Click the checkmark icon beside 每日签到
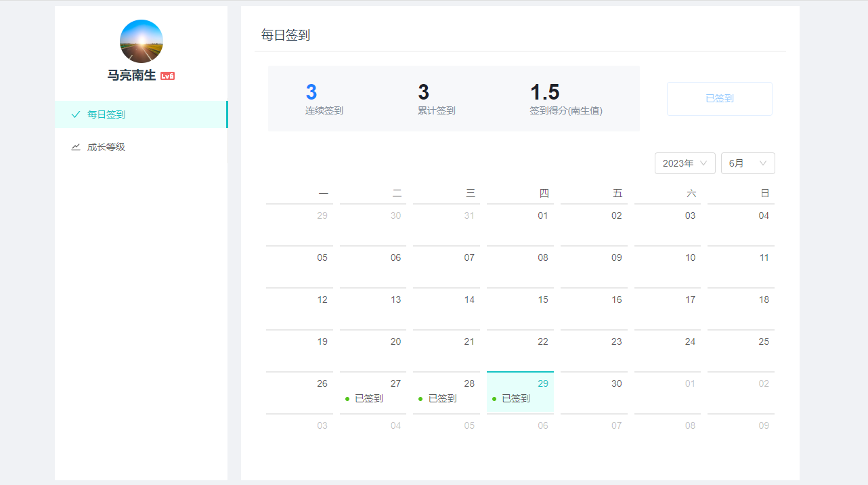The width and height of the screenshot is (868, 485). (76, 114)
